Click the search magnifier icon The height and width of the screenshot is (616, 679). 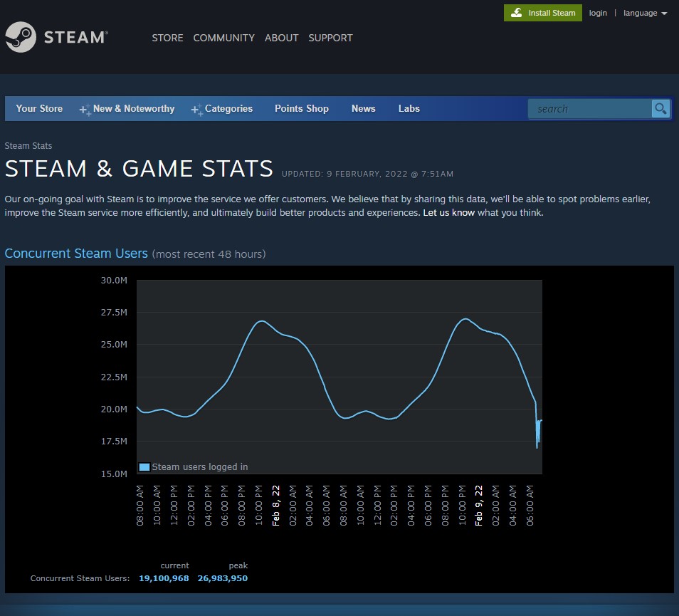pyautogui.click(x=660, y=109)
